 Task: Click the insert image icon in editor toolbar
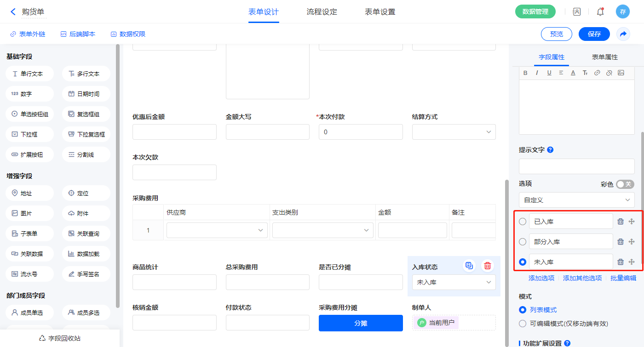tap(621, 73)
